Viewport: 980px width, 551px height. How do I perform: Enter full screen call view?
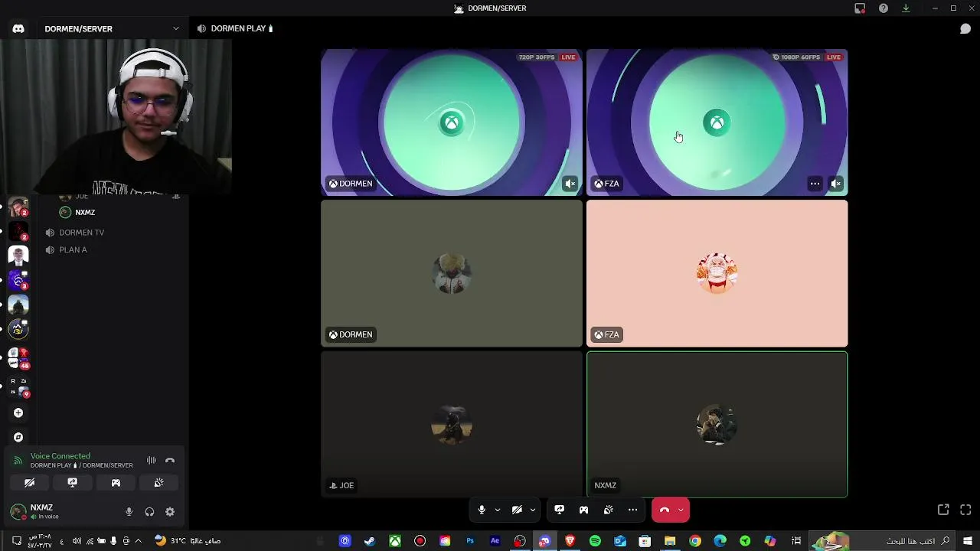965,510
